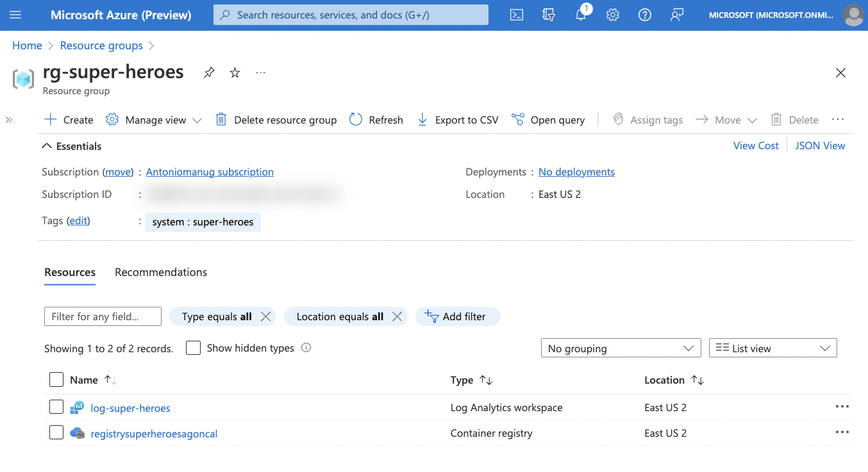This screenshot has width=868, height=472.
Task: Sort by the Location column
Action: (x=674, y=380)
